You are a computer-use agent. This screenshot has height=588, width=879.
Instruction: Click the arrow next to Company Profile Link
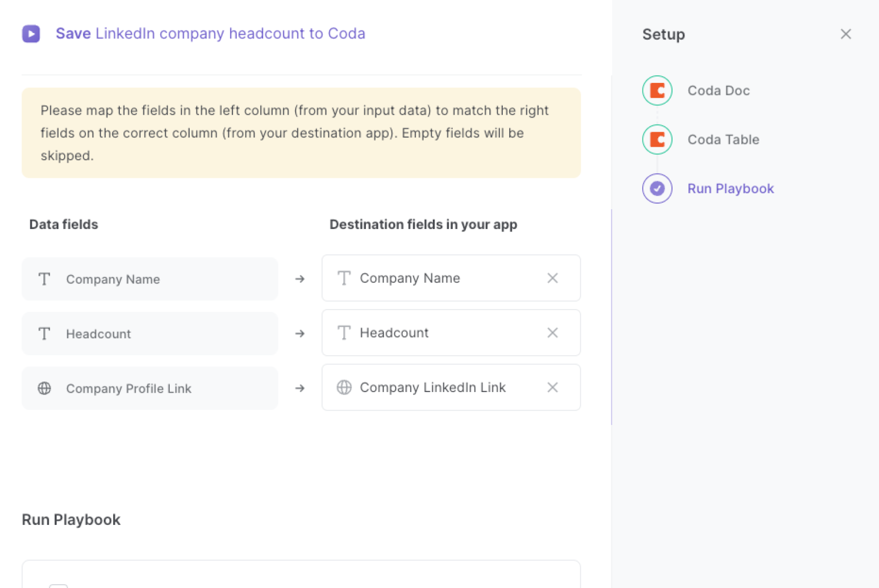click(x=300, y=388)
